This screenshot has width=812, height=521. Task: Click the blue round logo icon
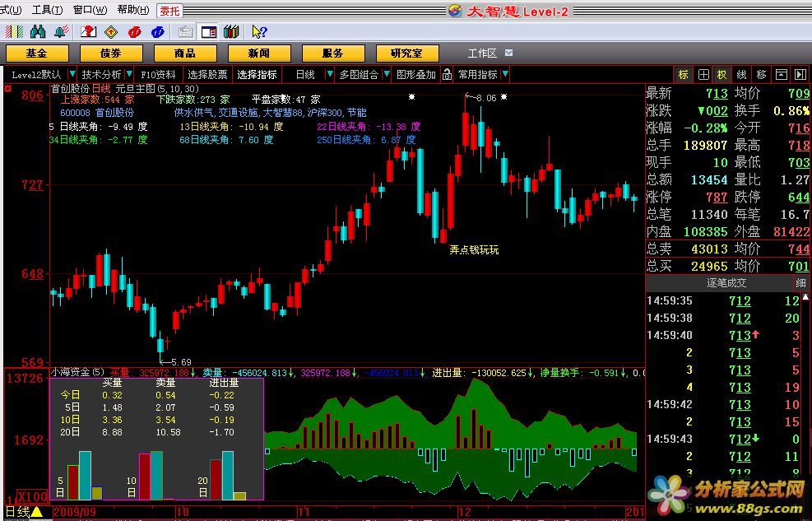tap(158, 32)
